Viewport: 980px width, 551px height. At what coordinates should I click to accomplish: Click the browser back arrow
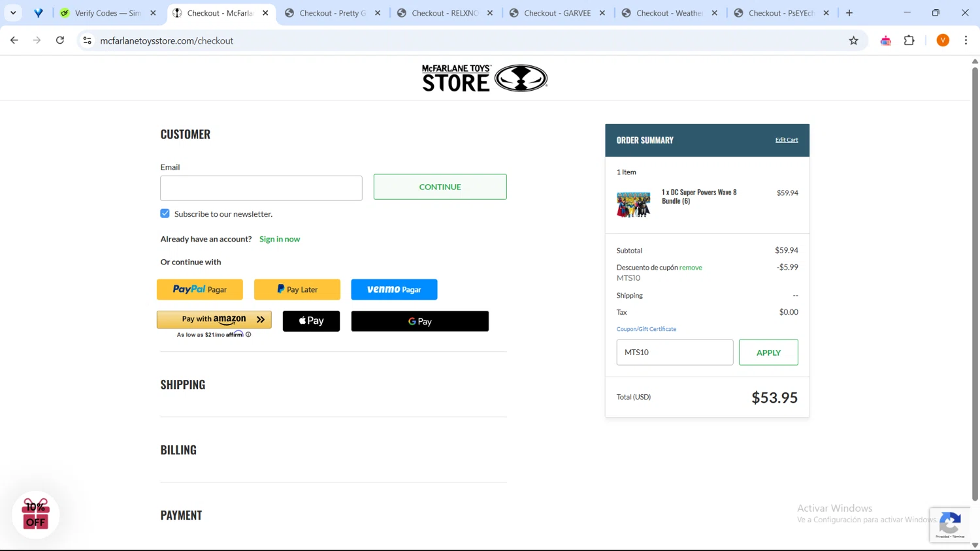14,40
